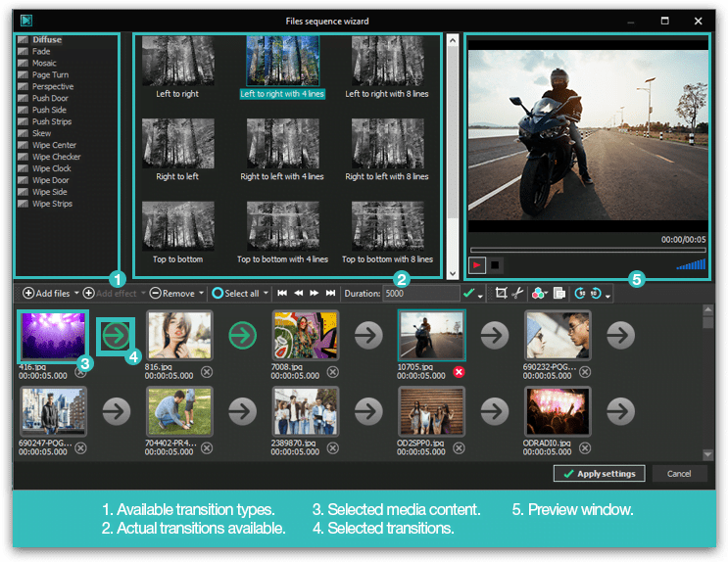Select transition arrow after 2389870.jpg

tap(369, 411)
